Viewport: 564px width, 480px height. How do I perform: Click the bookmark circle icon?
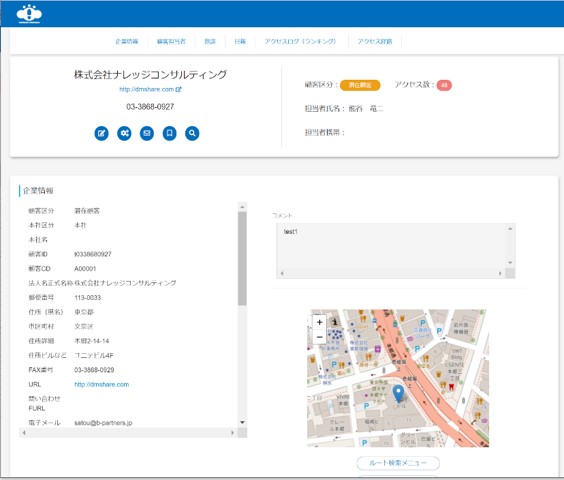[169, 133]
